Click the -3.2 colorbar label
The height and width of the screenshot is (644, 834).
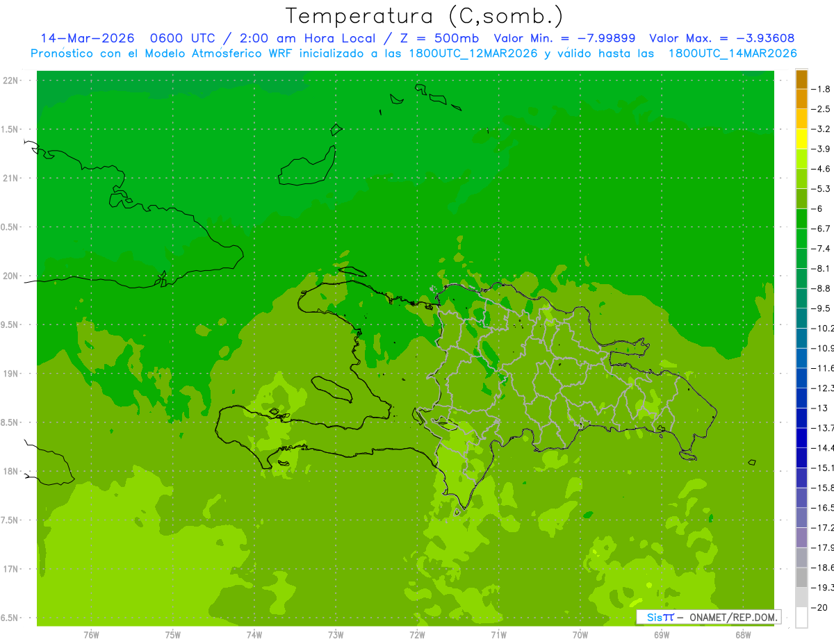[821, 129]
